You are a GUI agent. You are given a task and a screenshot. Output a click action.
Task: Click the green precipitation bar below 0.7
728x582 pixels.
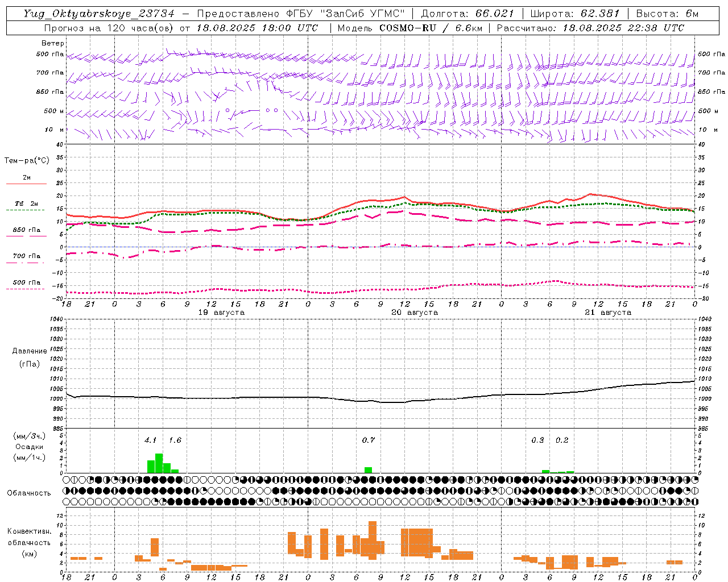coord(369,470)
